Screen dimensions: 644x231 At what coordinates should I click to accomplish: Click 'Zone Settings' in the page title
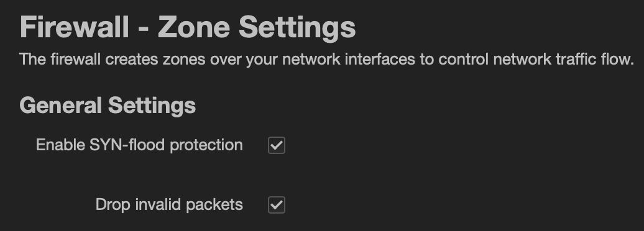(x=257, y=29)
